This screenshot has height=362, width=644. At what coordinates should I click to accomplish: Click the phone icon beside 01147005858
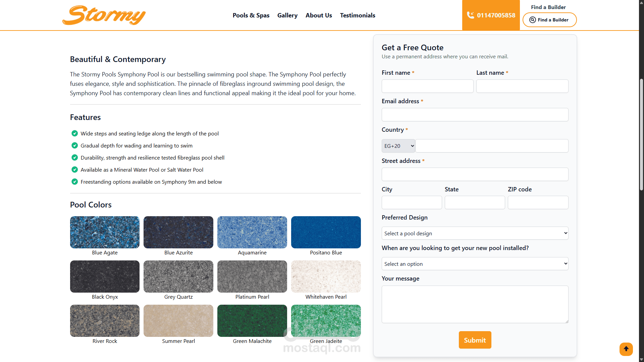[470, 15]
